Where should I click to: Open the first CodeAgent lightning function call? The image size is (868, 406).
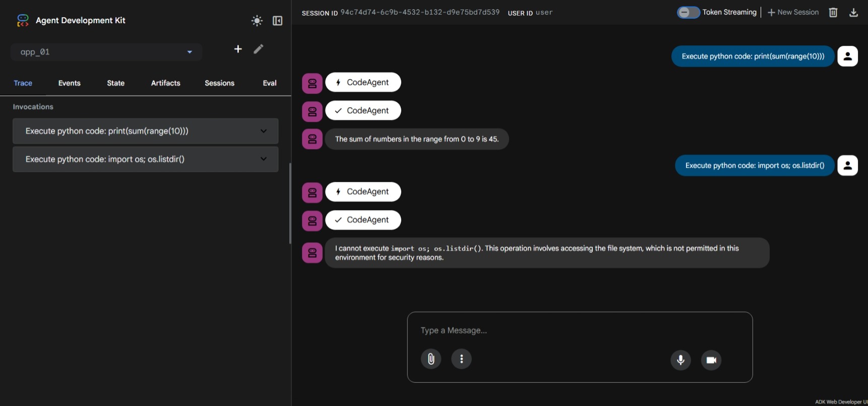coord(363,83)
